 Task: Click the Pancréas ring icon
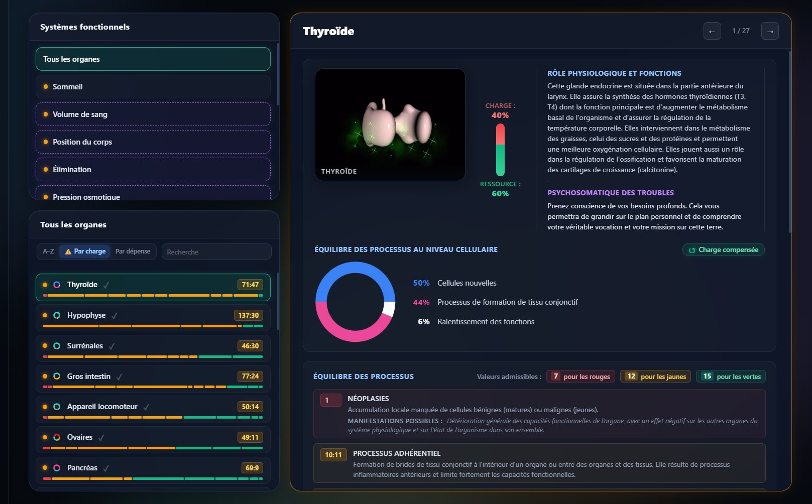pyautogui.click(x=57, y=468)
